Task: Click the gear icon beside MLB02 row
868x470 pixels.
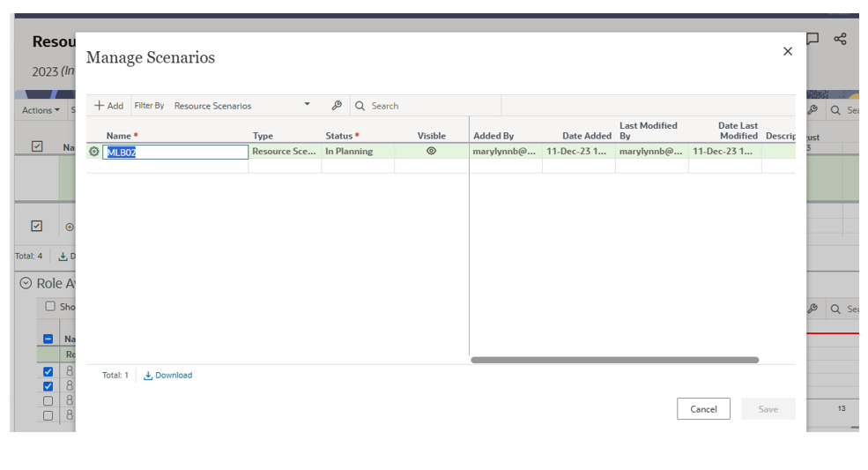Action: pos(94,152)
